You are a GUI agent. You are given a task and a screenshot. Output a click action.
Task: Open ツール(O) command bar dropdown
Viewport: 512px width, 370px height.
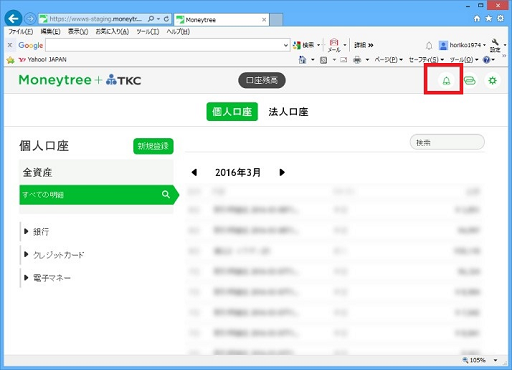coord(464,60)
